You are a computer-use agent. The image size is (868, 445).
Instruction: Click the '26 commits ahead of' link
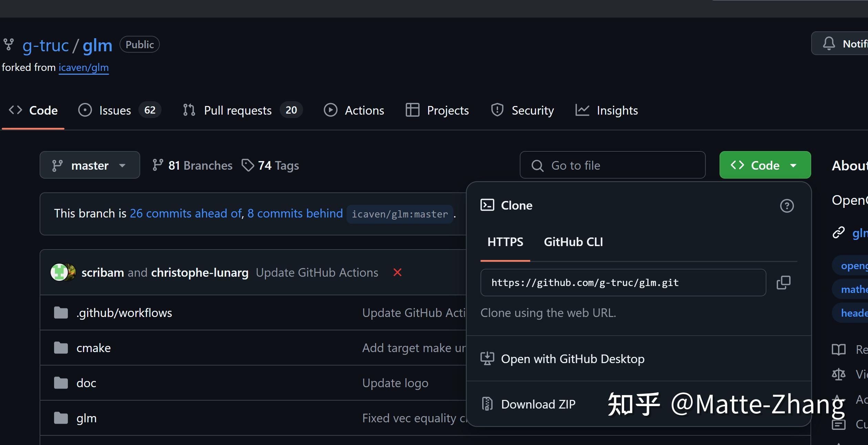click(186, 213)
